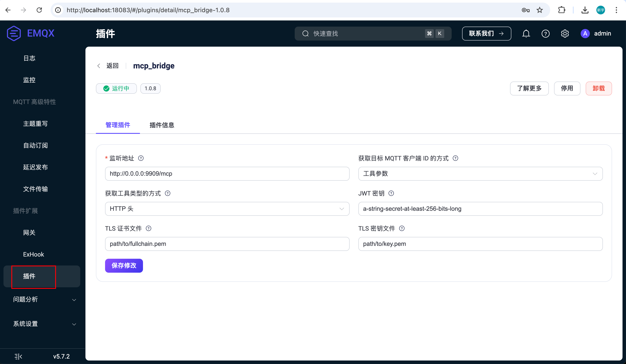Select 网关 in the sidebar menu
Viewport: 626px width, 364px height.
(x=30, y=233)
